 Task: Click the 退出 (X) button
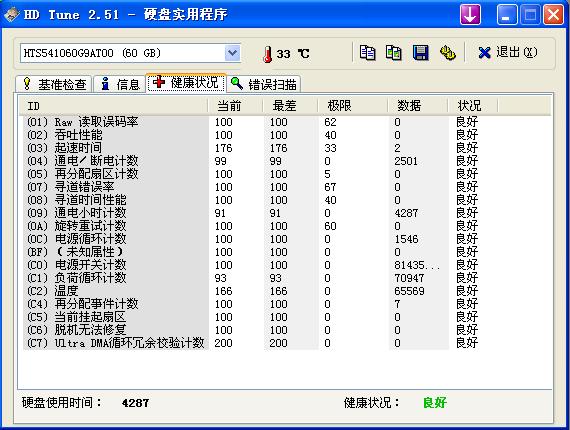tap(508, 53)
